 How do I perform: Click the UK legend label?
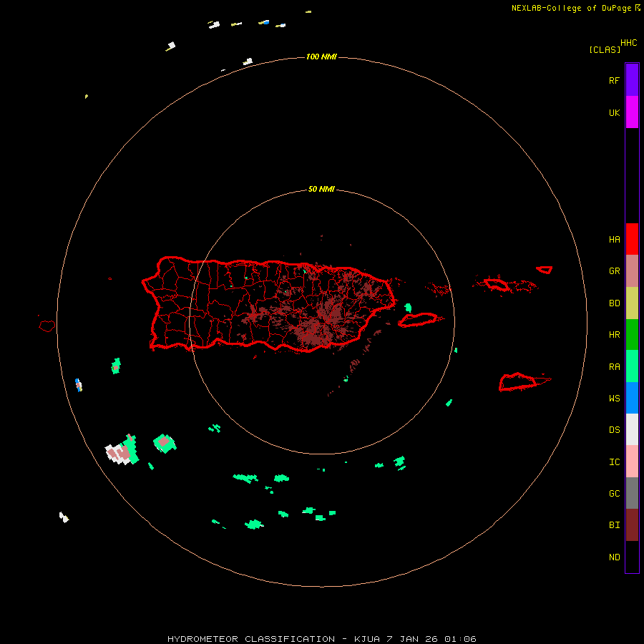pos(614,112)
